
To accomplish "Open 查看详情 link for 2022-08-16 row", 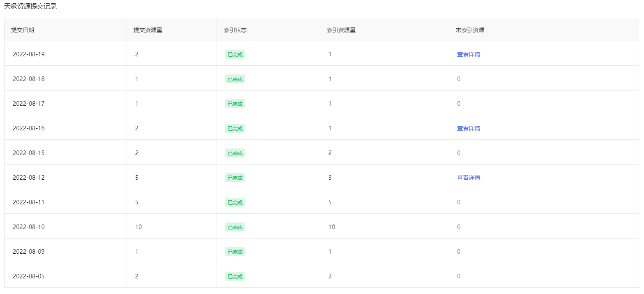I will pos(469,128).
